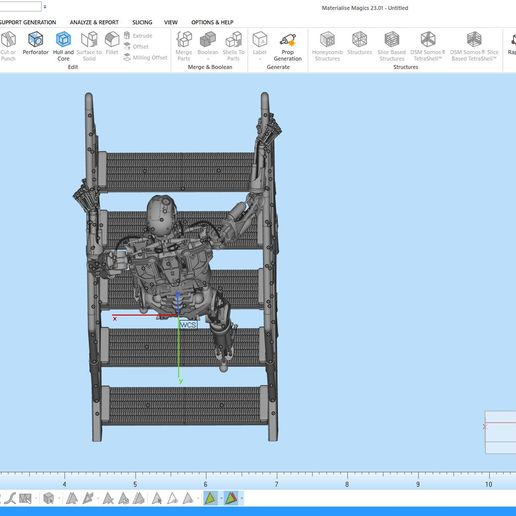Open dropdown next to the gray cube icon
This screenshot has height=516, width=516.
pos(59,499)
